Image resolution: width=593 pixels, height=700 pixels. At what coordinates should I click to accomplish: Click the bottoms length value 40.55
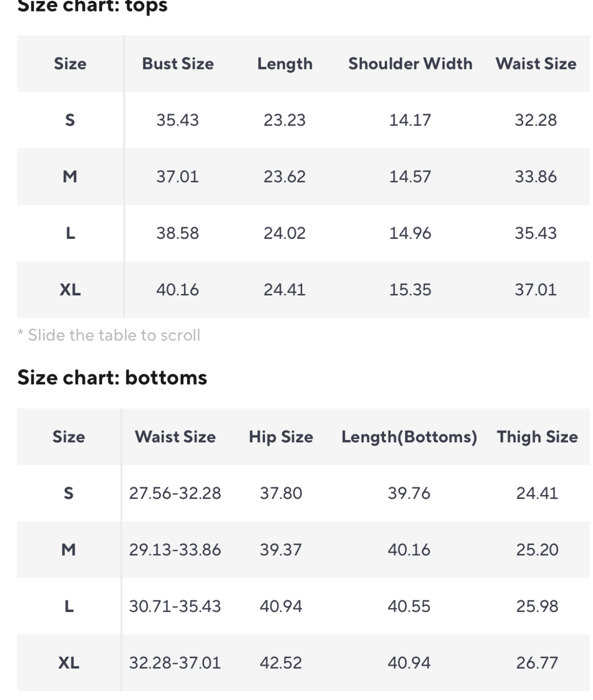tap(409, 606)
